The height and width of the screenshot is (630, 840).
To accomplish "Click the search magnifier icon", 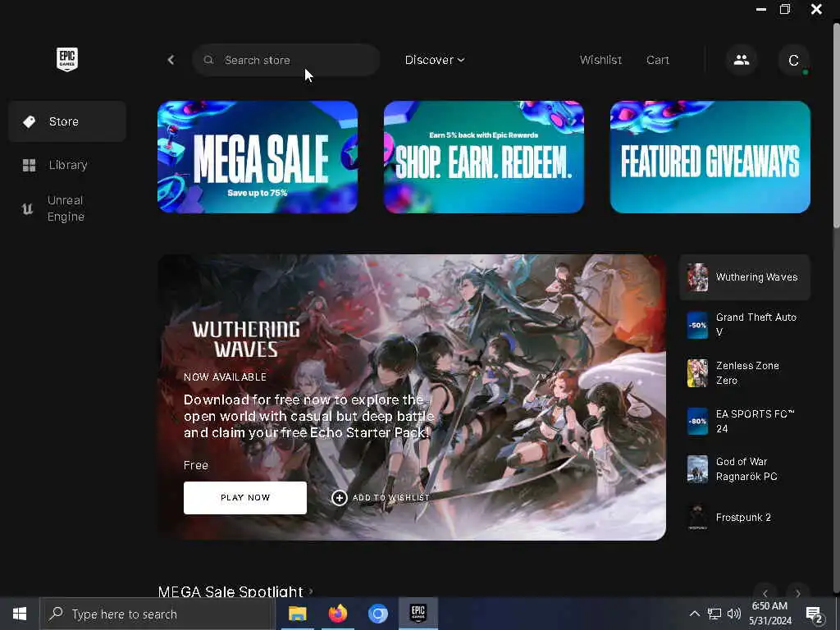I will [208, 60].
